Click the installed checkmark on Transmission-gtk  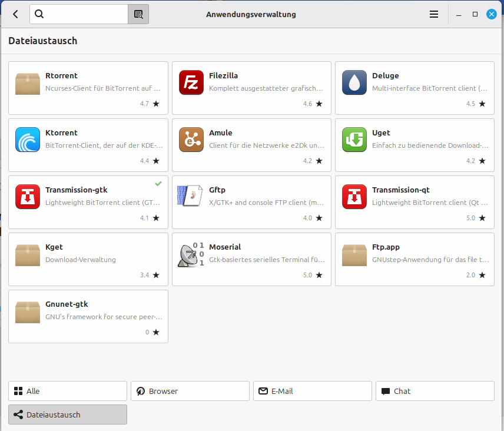[158, 184]
